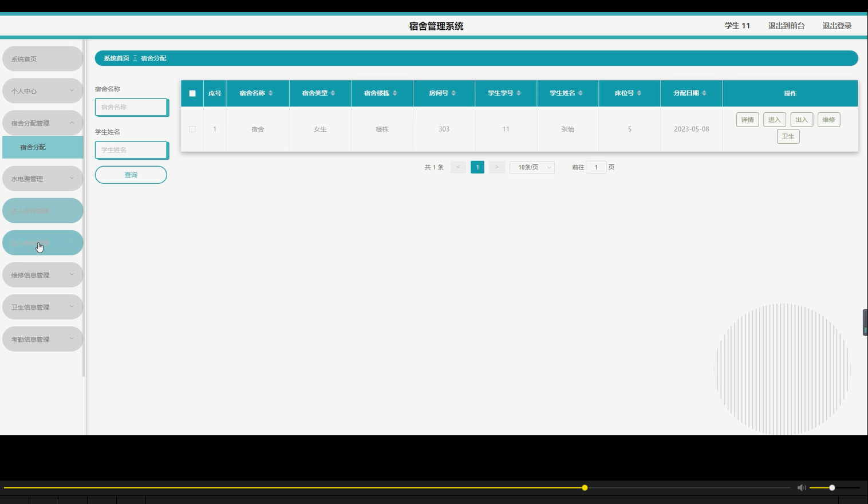
Task: Open 详情 for the row 1 record
Action: (x=747, y=120)
